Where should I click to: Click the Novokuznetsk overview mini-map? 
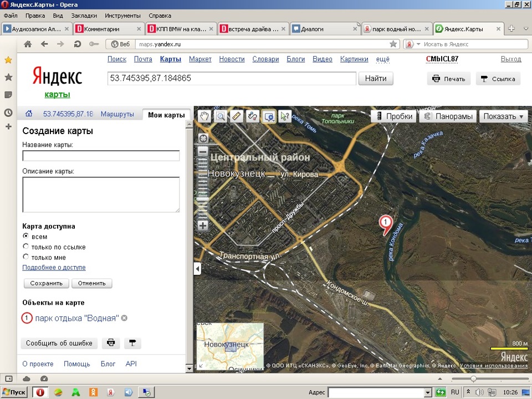[230, 346]
